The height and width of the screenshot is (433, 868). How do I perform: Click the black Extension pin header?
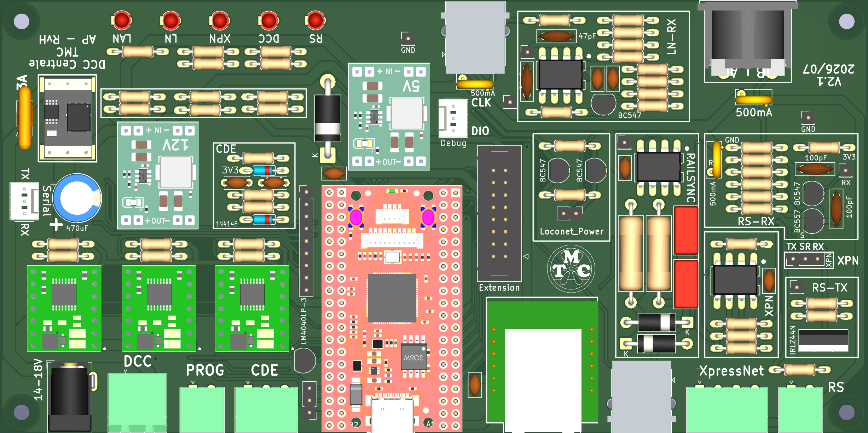499,213
